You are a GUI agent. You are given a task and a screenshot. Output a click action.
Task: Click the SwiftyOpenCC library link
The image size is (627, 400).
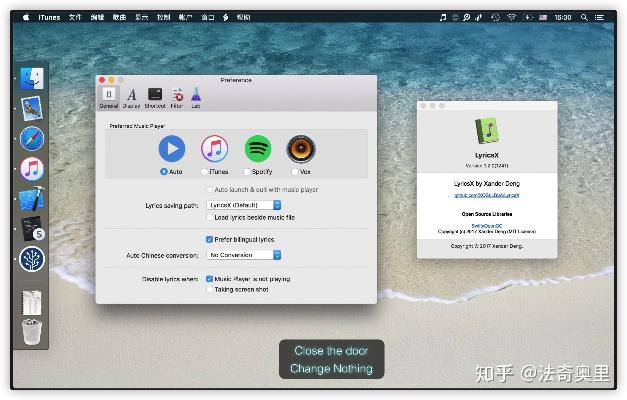click(487, 225)
